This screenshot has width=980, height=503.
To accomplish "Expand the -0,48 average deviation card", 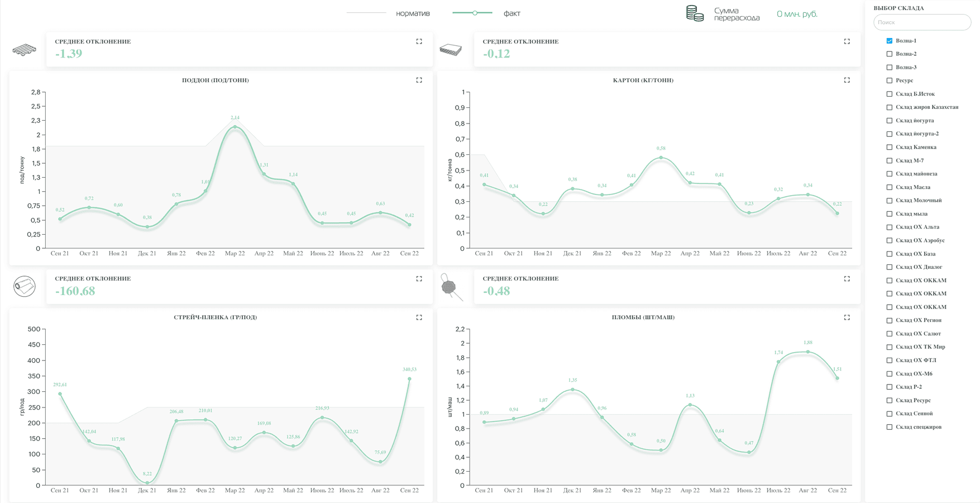I will coord(847,278).
